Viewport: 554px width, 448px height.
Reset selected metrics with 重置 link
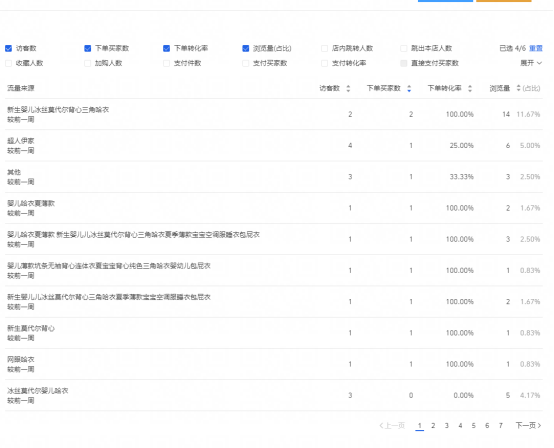click(x=536, y=48)
